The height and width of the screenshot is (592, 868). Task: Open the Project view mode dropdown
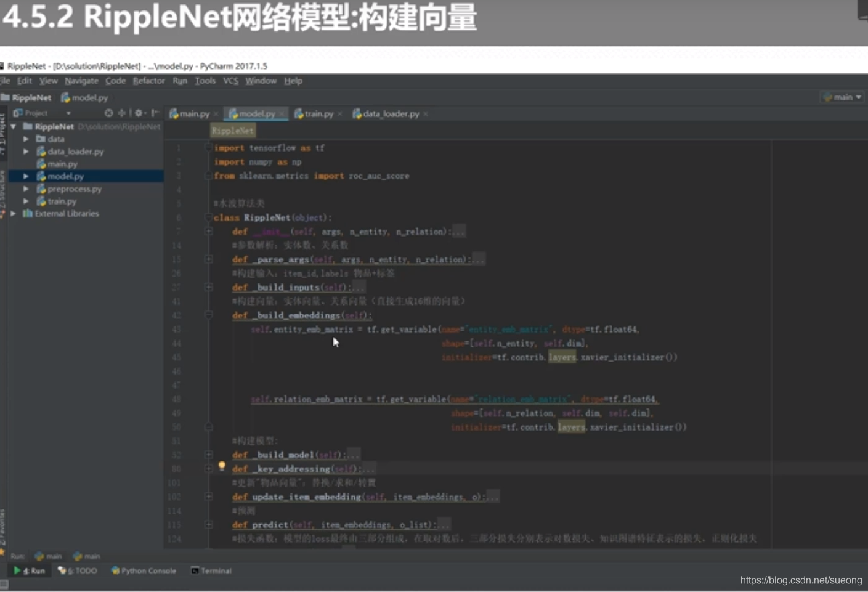coord(68,113)
